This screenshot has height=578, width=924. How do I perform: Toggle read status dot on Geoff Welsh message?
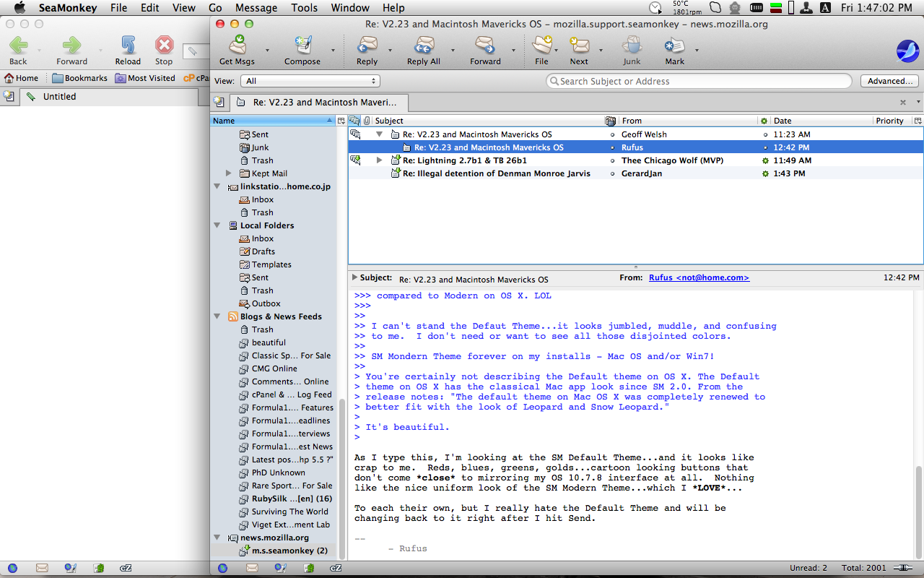764,135
